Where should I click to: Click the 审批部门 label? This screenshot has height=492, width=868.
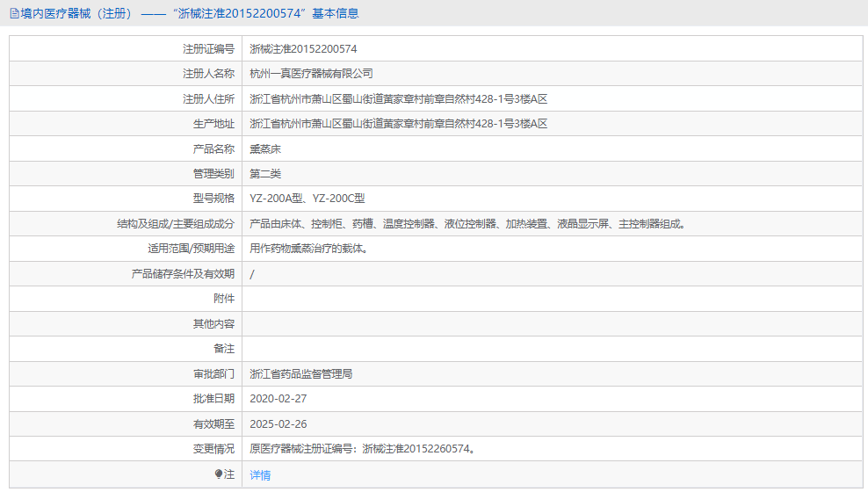[213, 374]
